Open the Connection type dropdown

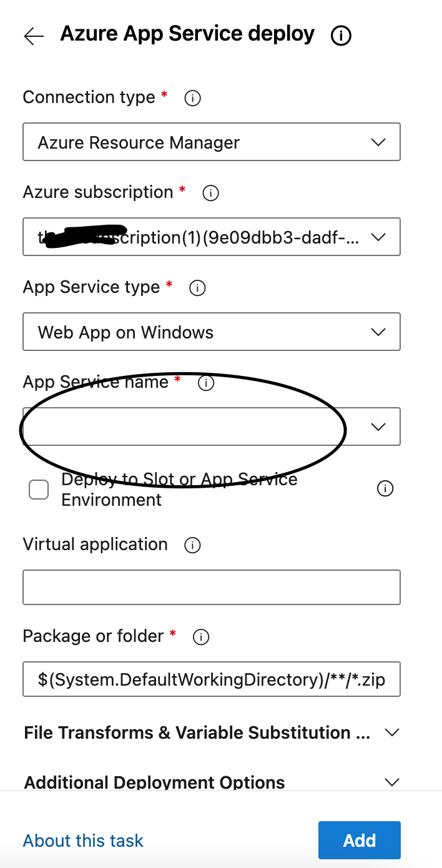pyautogui.click(x=212, y=142)
